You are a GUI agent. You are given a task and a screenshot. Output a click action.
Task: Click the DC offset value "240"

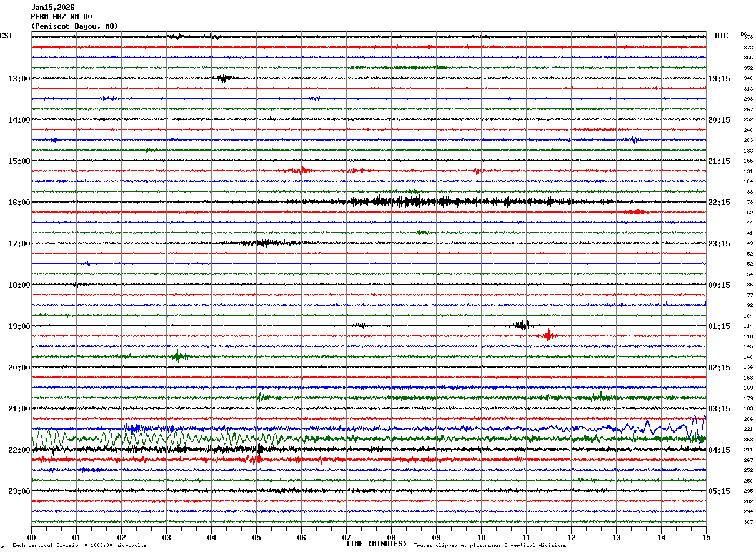point(748,130)
